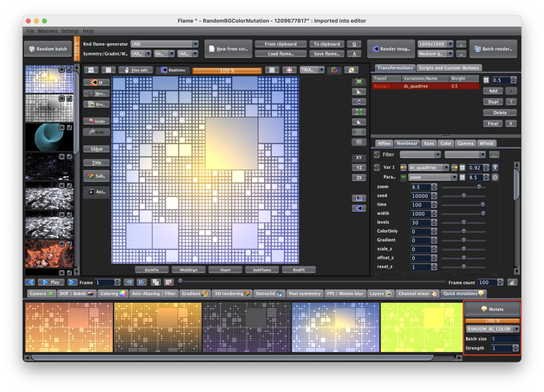Click the levels parameter slider
The height and width of the screenshot is (392, 544).
463,222
